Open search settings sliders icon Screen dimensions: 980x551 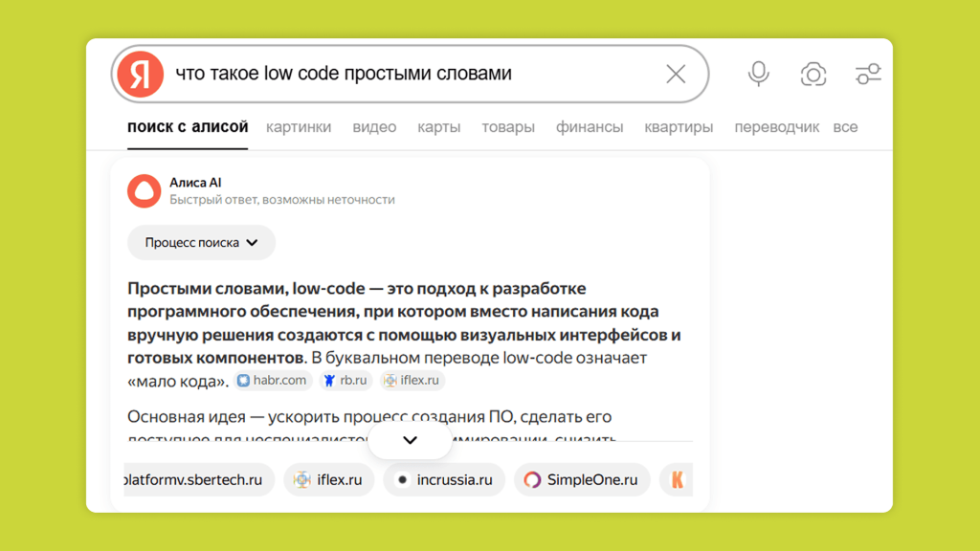[868, 74]
